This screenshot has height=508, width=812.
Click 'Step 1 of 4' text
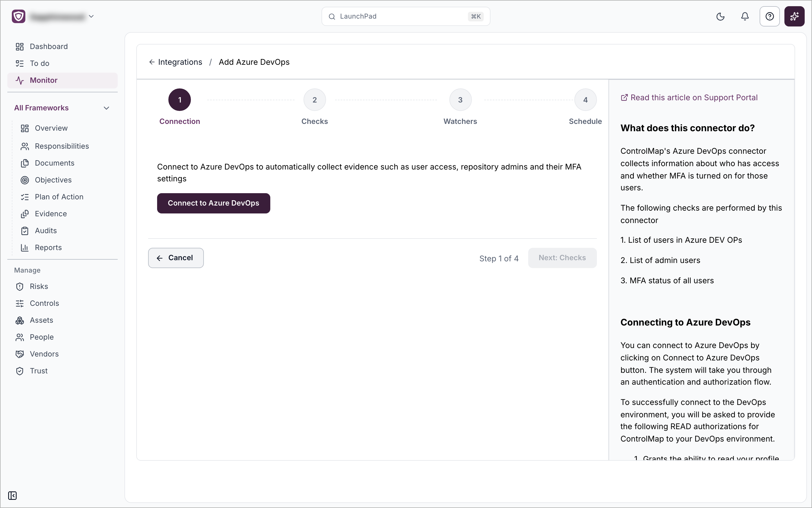[x=499, y=259]
